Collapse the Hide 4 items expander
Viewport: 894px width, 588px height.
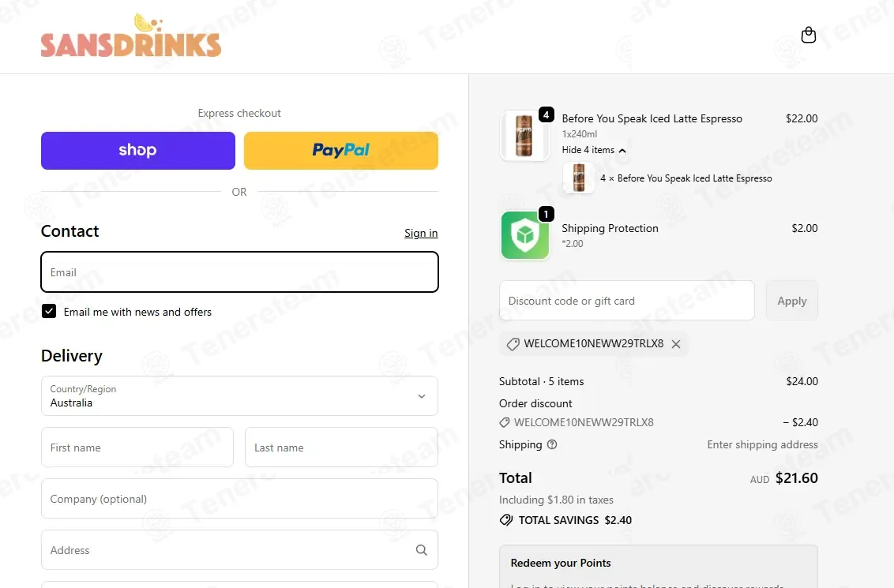(594, 150)
